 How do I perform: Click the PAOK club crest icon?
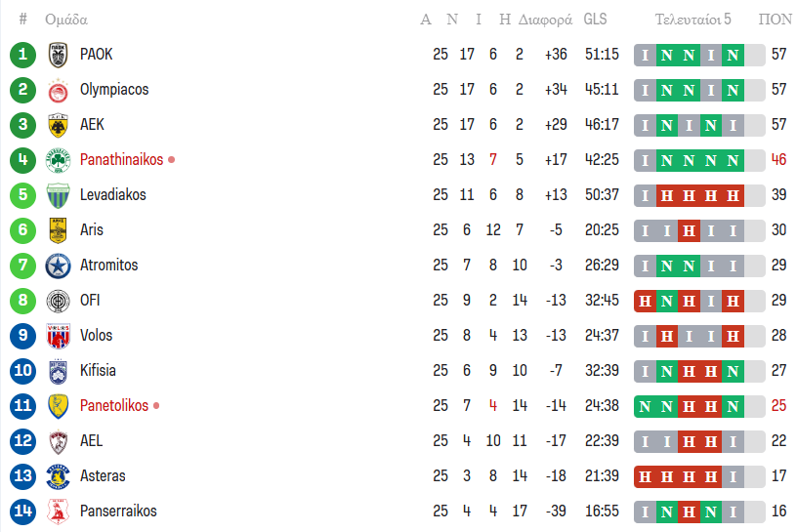tap(58, 55)
